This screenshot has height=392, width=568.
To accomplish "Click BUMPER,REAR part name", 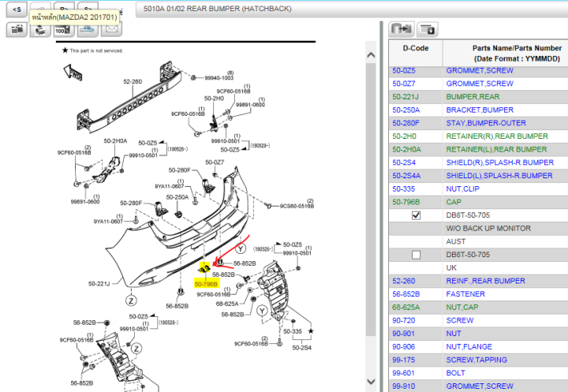I will 473,97.
